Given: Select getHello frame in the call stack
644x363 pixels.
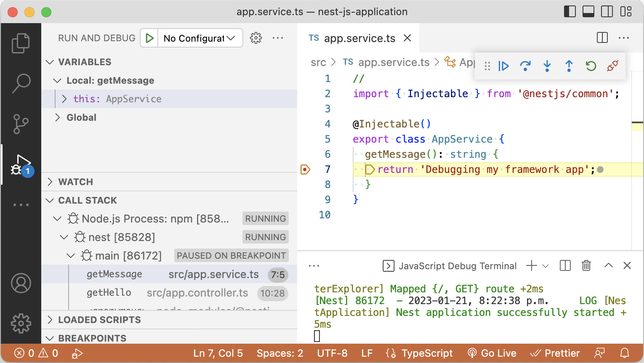Looking at the screenshot, I should 109,293.
